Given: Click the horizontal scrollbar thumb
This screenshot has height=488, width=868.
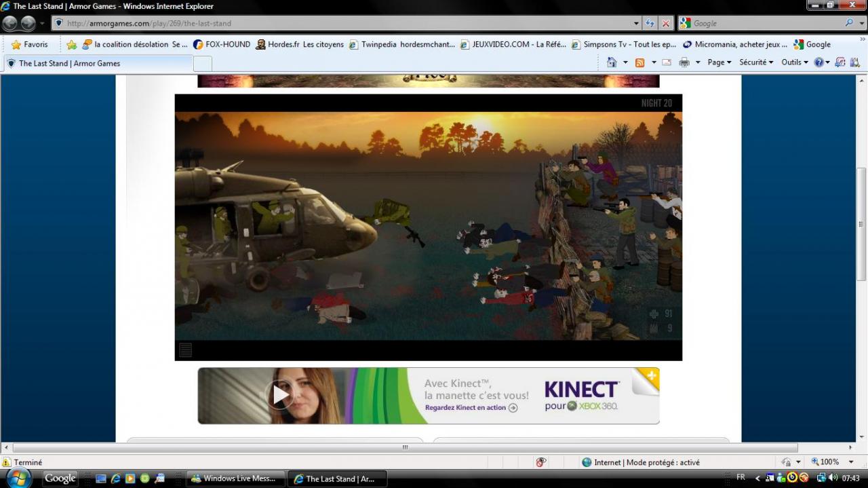Looking at the screenshot, I should (x=405, y=447).
